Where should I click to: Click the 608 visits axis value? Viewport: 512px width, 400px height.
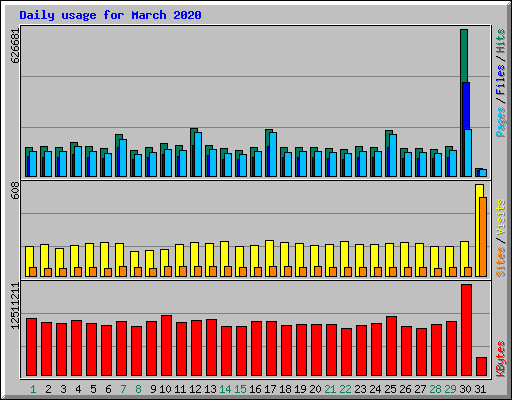(x=15, y=191)
